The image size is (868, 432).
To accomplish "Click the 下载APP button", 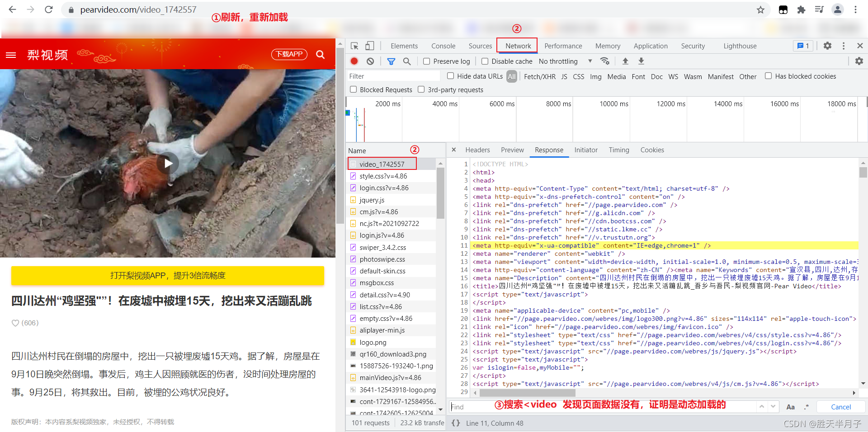I will coord(289,54).
